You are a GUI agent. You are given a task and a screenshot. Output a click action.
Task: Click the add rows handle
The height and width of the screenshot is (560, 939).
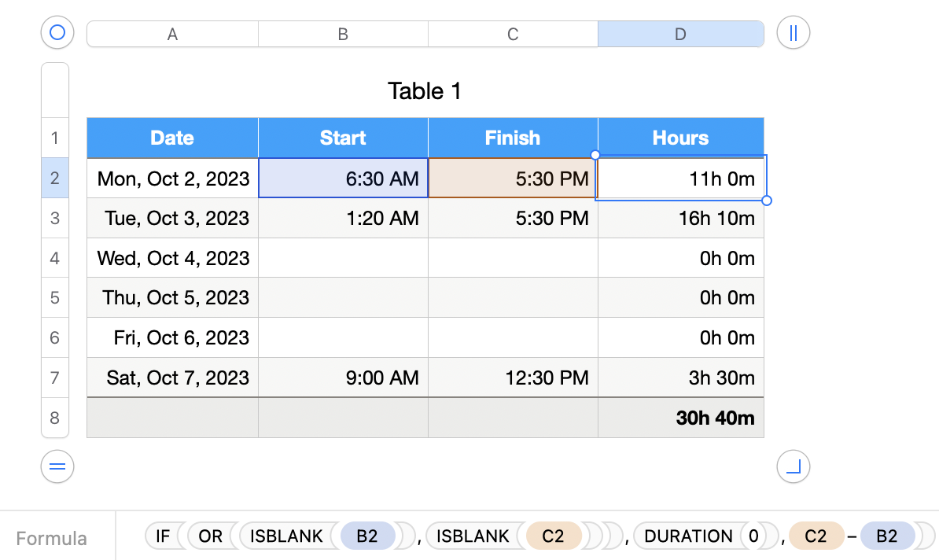tap(57, 466)
